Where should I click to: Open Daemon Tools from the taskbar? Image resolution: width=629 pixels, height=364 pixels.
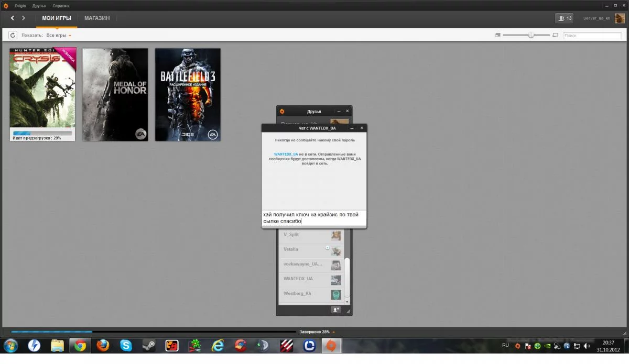[x=34, y=346]
